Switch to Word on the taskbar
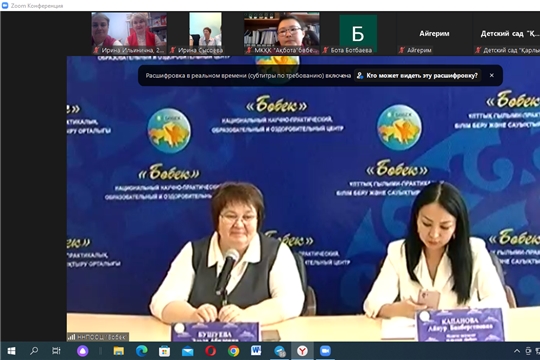Image resolution: width=540 pixels, height=360 pixels. 256,351
